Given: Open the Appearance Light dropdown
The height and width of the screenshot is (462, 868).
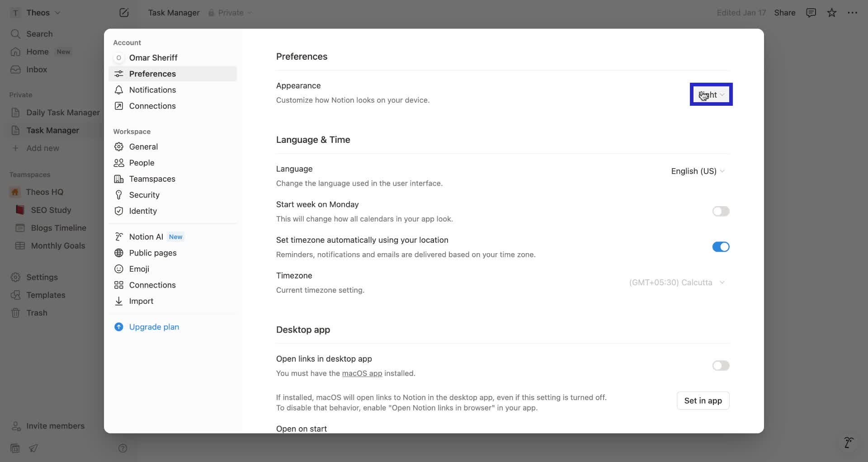Looking at the screenshot, I should click(x=711, y=94).
